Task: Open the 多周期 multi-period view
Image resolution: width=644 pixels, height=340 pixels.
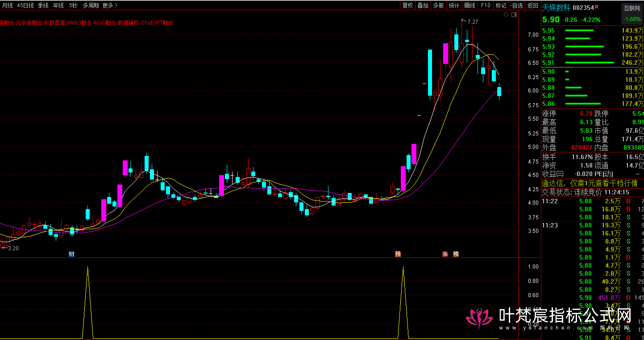Action: click(91, 5)
